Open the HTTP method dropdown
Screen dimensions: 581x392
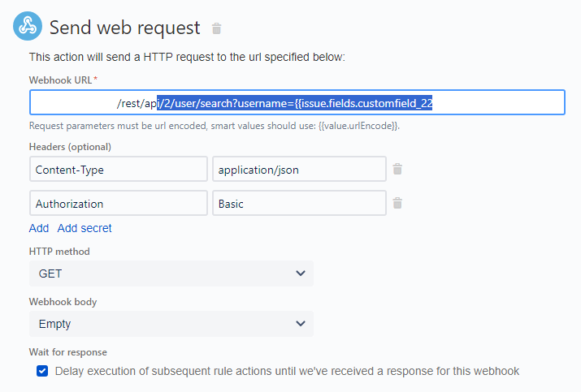point(171,274)
